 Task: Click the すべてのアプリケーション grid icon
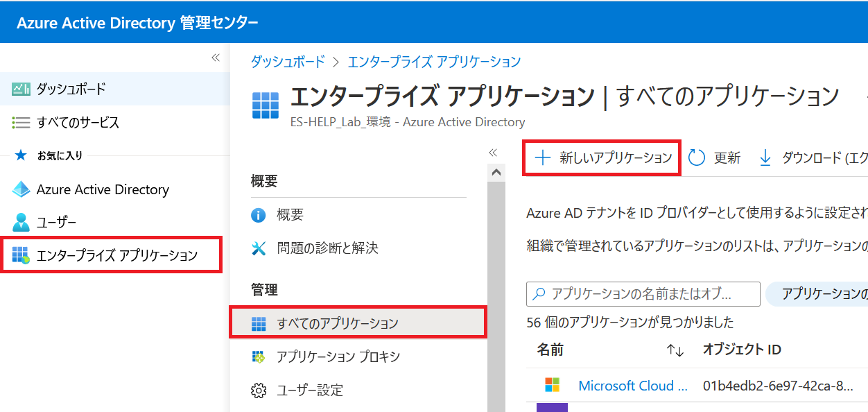coord(259,323)
